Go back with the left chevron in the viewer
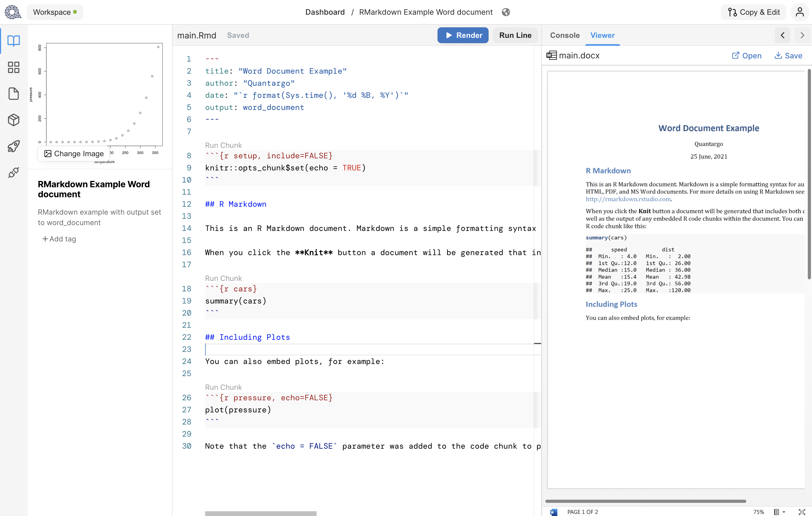812x516 pixels. 783,35
